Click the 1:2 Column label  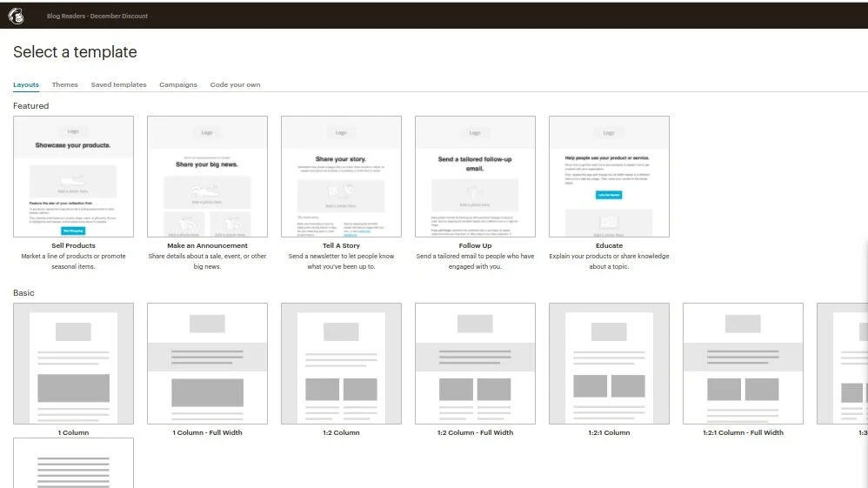[x=342, y=432]
